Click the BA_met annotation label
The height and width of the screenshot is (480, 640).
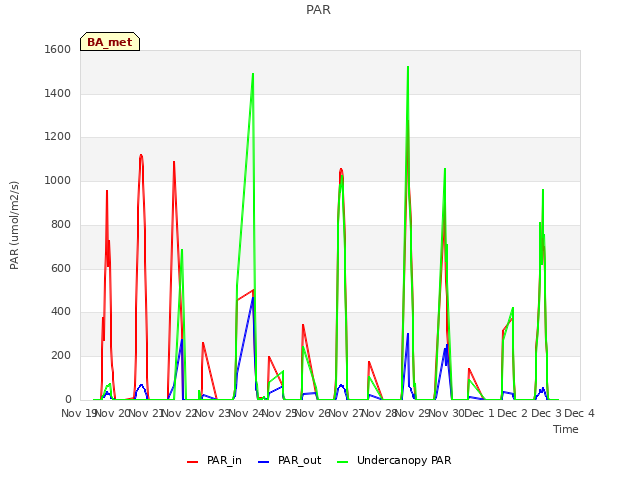pyautogui.click(x=110, y=42)
